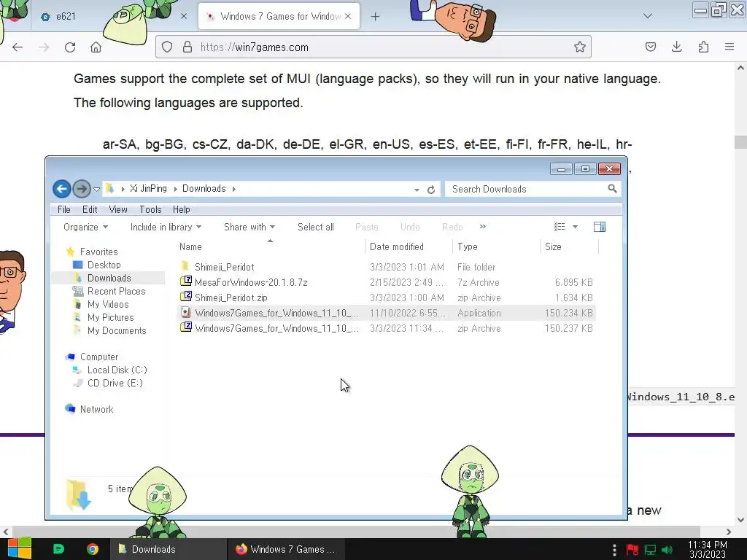Open Recent Places in Favorites
747x560 pixels.
click(x=116, y=291)
